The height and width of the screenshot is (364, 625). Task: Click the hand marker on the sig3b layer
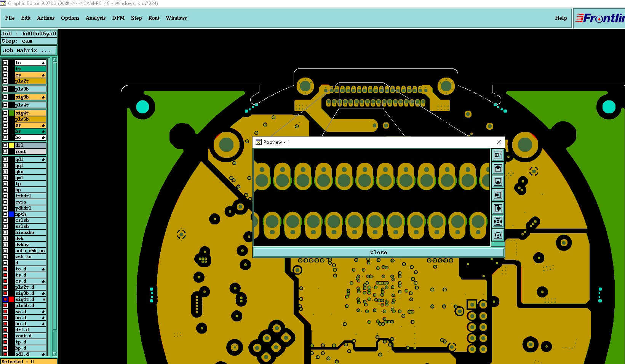coord(43,97)
